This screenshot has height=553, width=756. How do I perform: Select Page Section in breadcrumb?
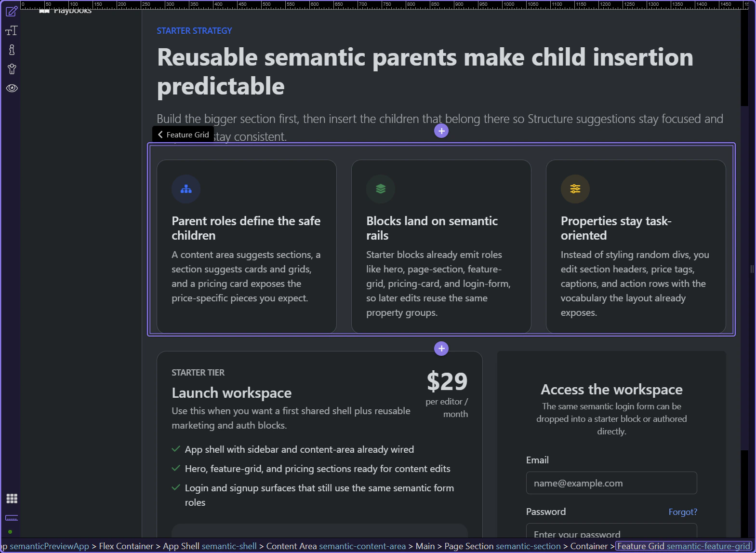(502, 546)
